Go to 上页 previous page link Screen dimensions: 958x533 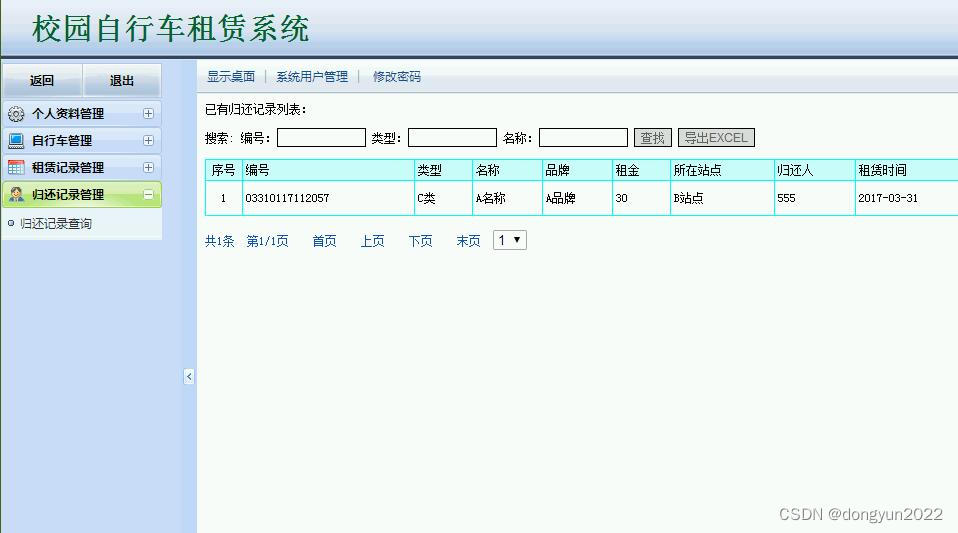point(372,241)
